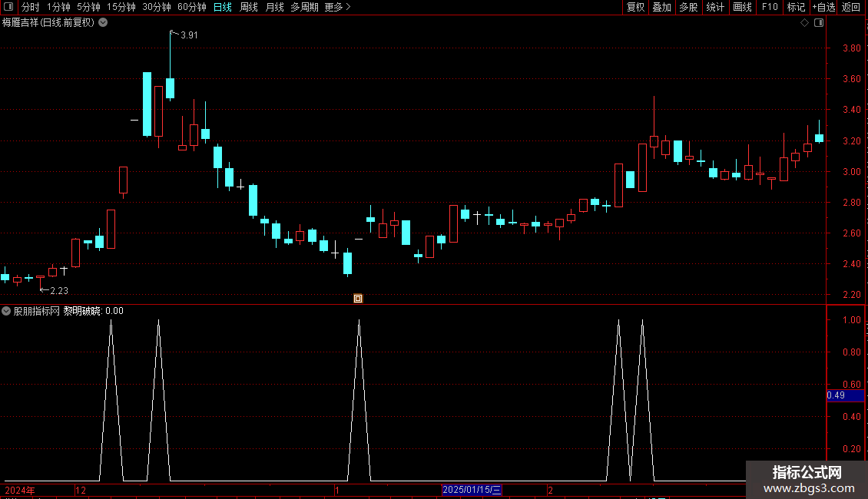
Task: Click the 梅雁吉祥(日线.前复权) title text
Action: pos(48,23)
